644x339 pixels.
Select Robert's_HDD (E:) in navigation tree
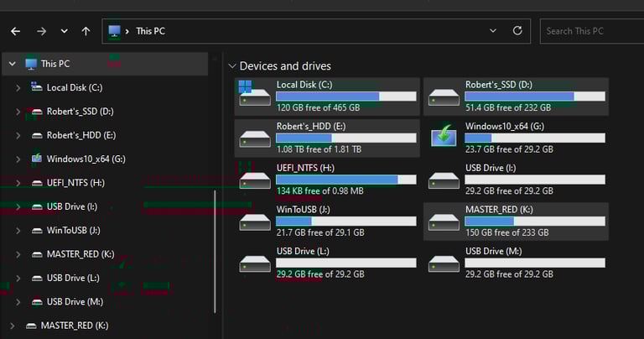[x=80, y=135]
